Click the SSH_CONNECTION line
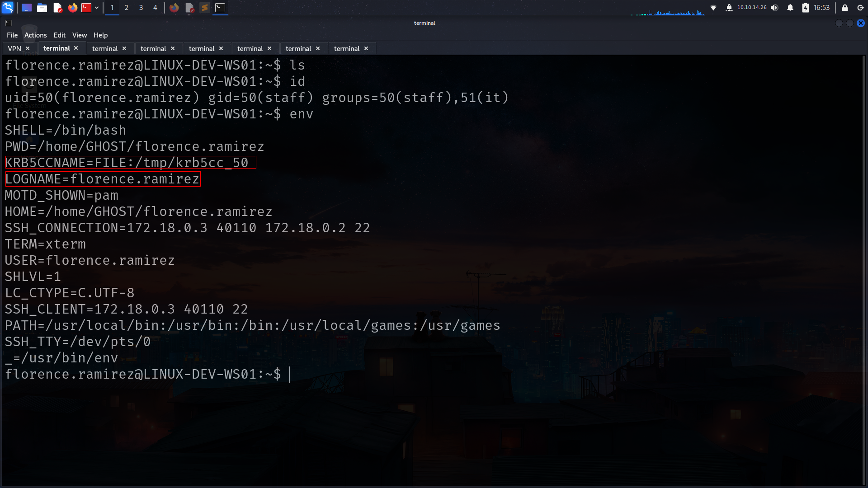Screen dimensions: 868x488 (x=188, y=228)
